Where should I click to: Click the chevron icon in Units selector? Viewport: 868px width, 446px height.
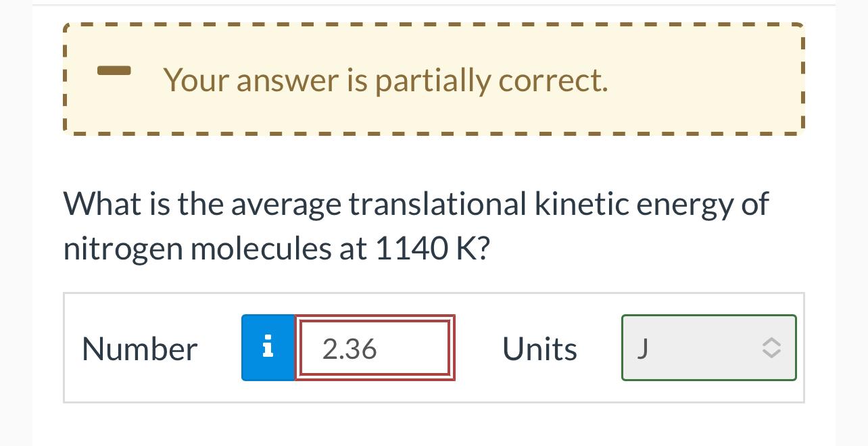click(771, 347)
